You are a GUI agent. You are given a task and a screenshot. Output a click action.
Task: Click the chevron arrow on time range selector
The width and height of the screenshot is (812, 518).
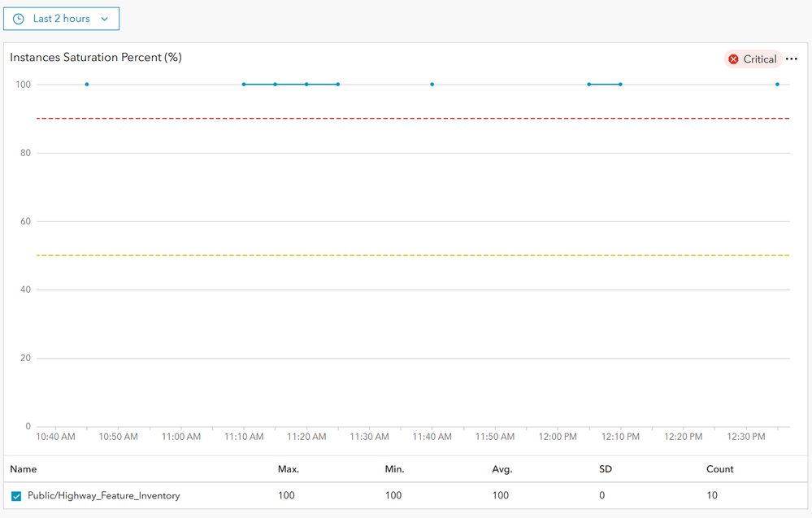pos(105,19)
